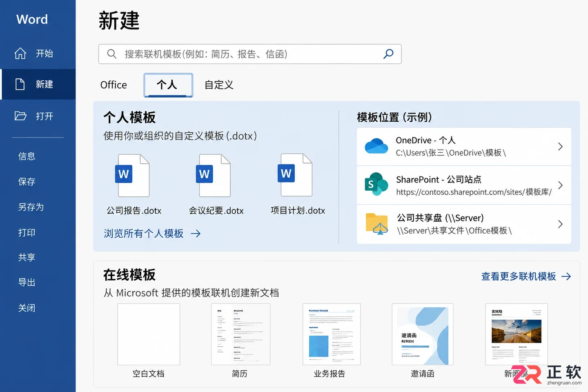Image resolution: width=588 pixels, height=392 pixels.
Task: Click the 公司报告.dotx file name
Action: pyautogui.click(x=134, y=211)
